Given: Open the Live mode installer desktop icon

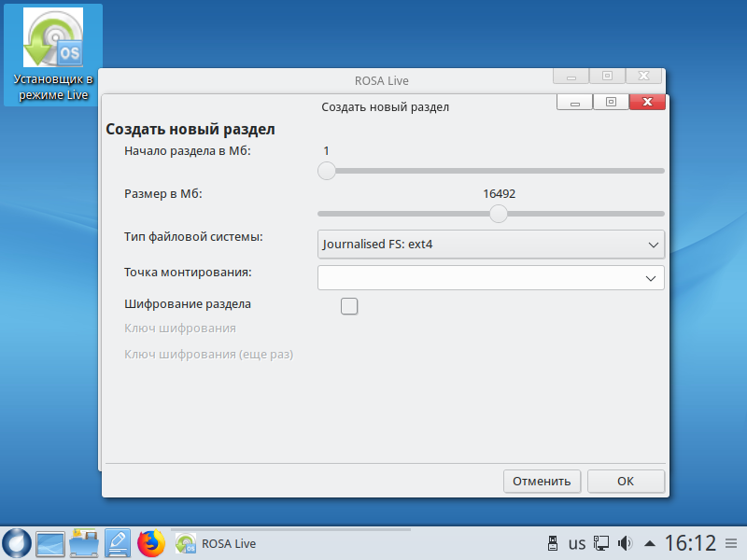Looking at the screenshot, I should [x=51, y=56].
